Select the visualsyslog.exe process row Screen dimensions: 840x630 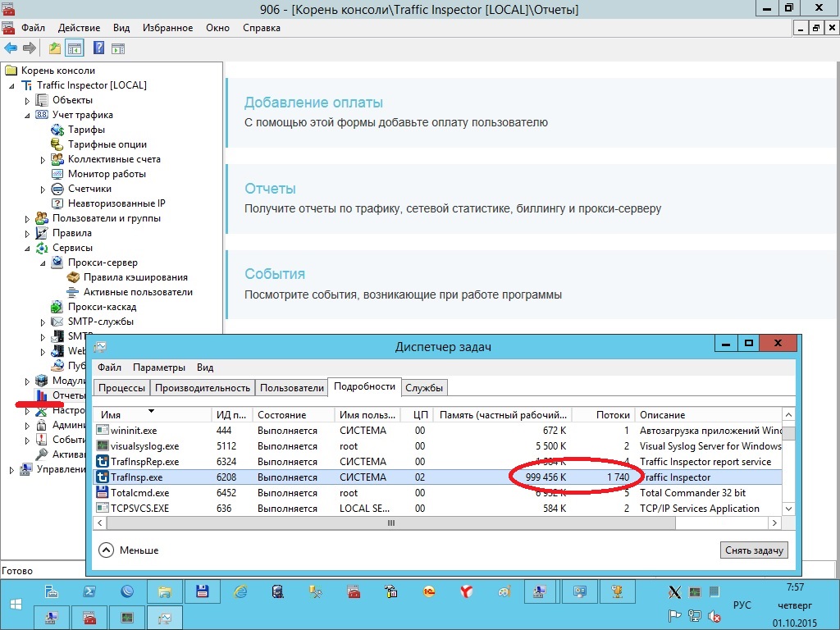438,446
